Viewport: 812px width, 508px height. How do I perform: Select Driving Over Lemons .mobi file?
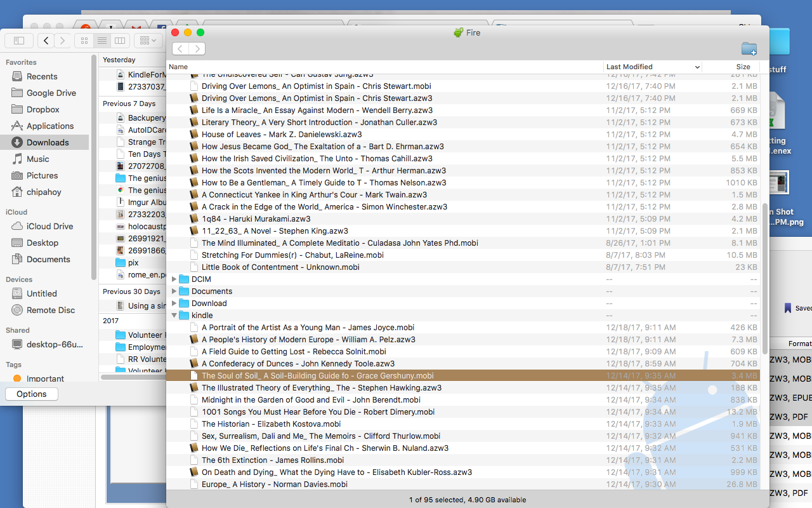point(316,86)
